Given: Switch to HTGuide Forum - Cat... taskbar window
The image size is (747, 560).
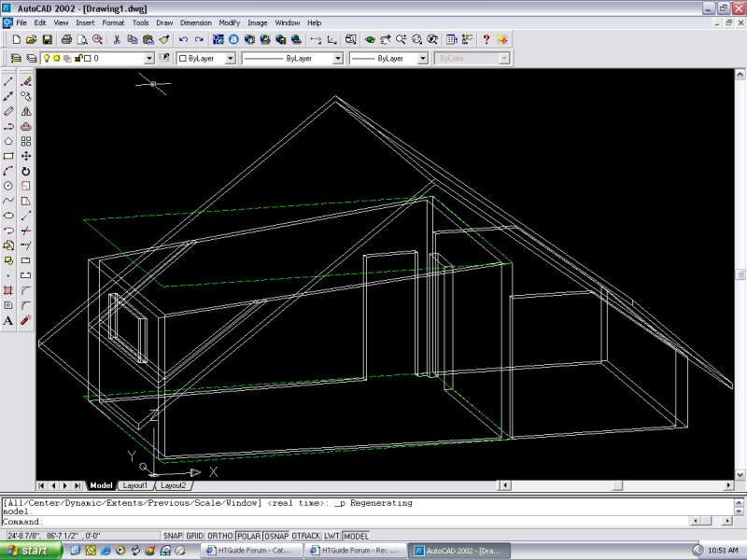Looking at the screenshot, I should pyautogui.click(x=251, y=551).
